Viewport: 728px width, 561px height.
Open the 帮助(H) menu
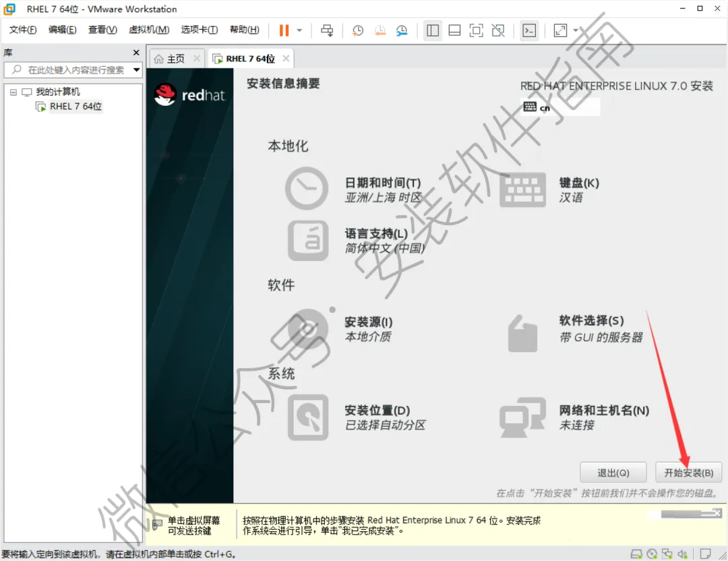pos(245,30)
